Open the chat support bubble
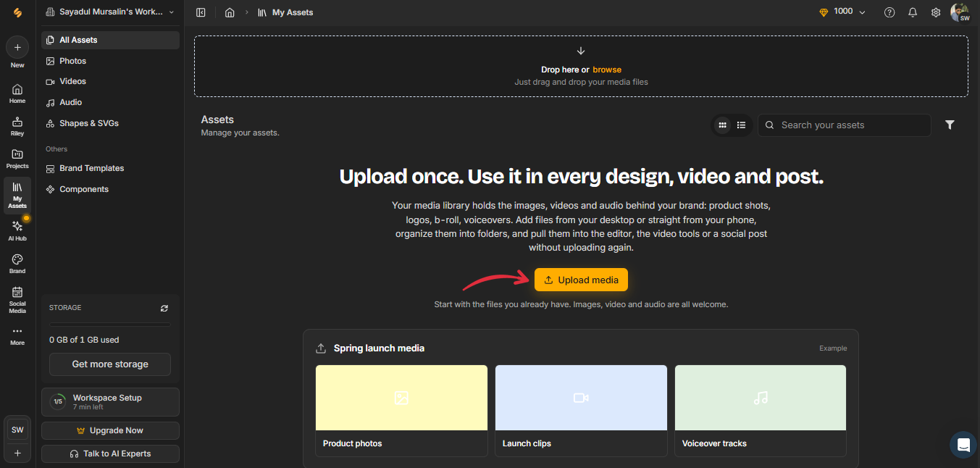This screenshot has width=980, height=468. click(x=963, y=445)
